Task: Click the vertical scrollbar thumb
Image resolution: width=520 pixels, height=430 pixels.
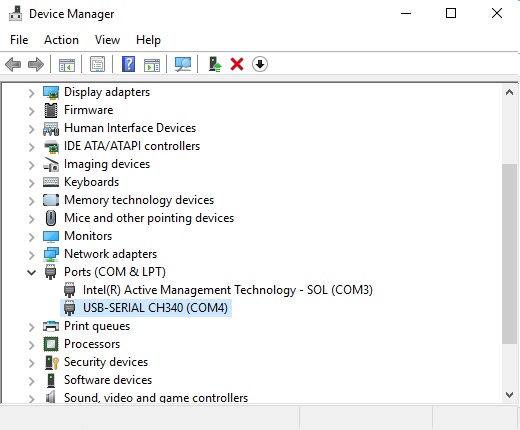Action: [x=509, y=253]
